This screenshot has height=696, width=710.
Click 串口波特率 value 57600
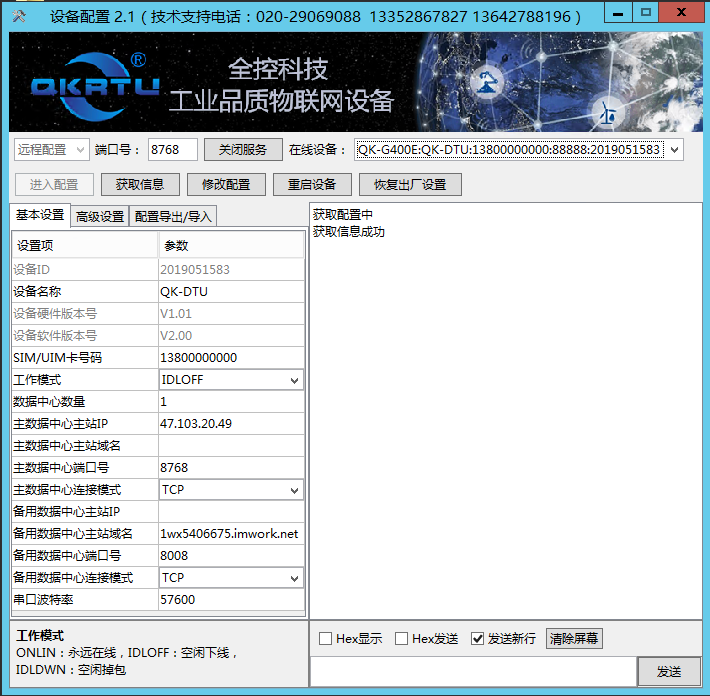point(231,600)
